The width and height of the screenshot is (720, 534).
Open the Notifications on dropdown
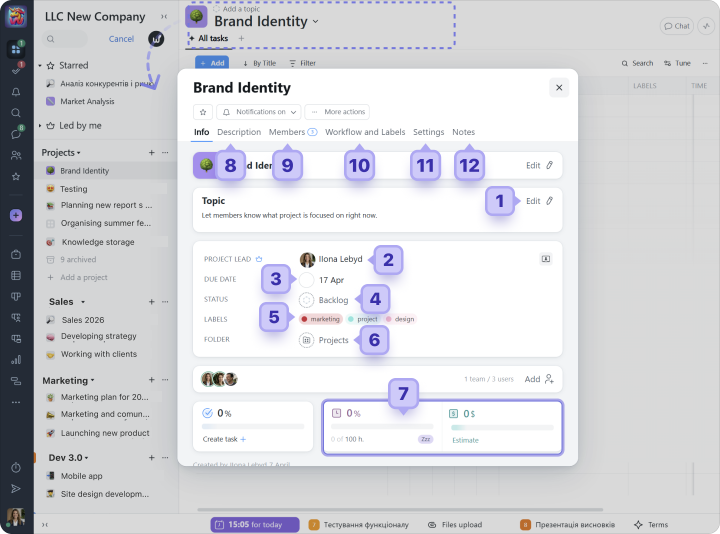(259, 112)
